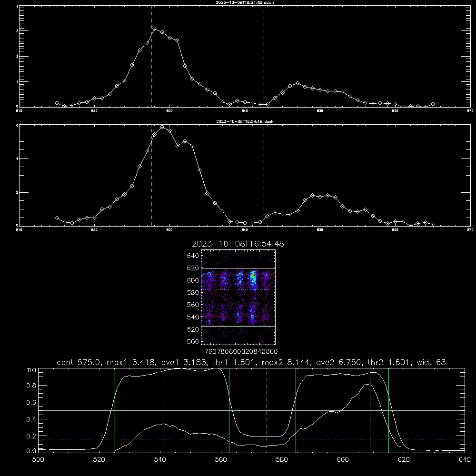This screenshot has height=476, width=476.
Task: Click the x-axis numbers below the spectral image
Action: [x=241, y=352]
